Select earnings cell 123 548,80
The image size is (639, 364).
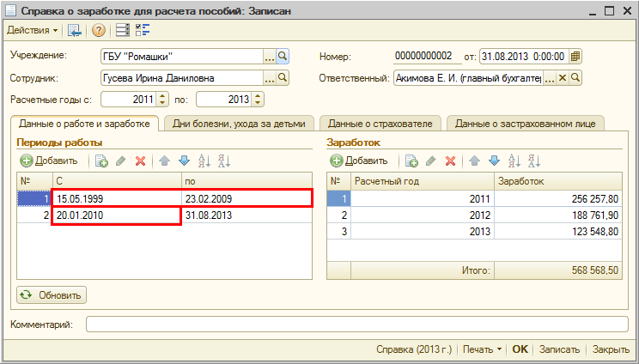558,231
